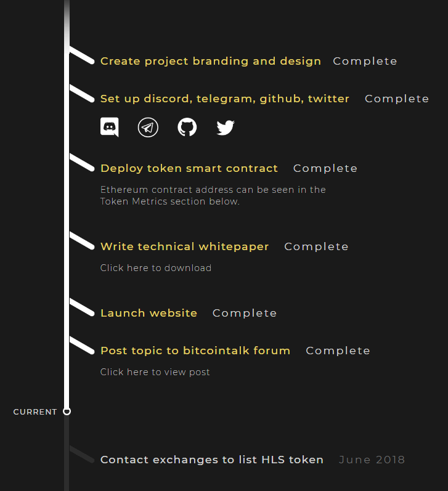Open "Click here to view post" link
Screen dimensions: 448x491
[x=155, y=372]
